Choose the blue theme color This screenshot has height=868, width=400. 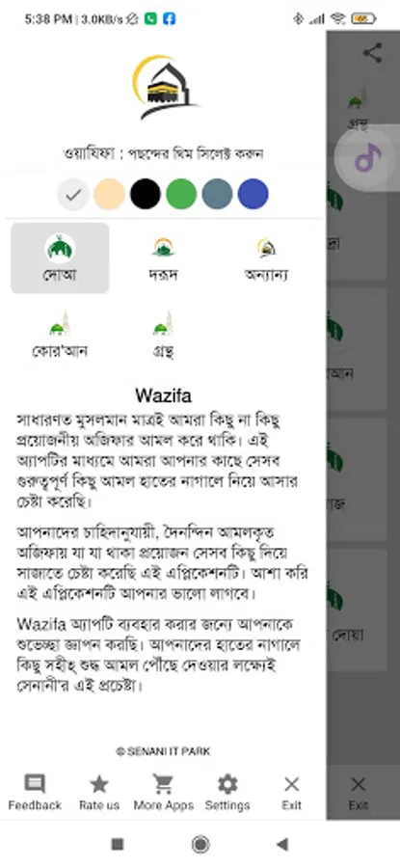253,194
